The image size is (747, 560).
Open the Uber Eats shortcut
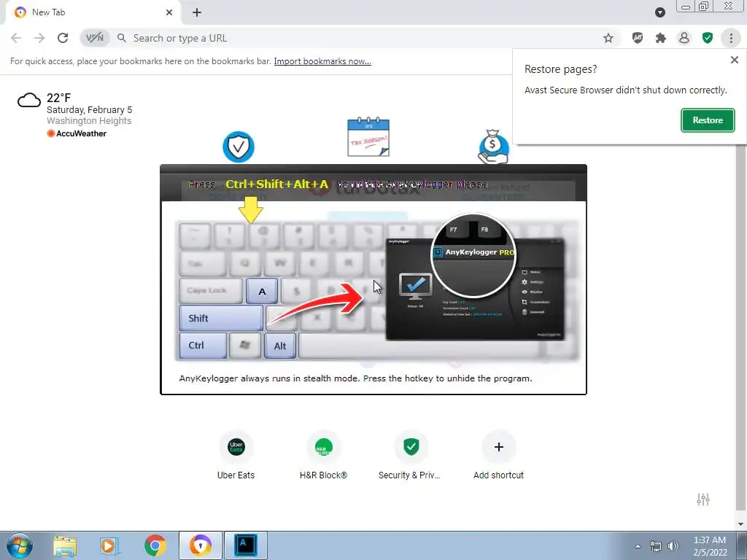236,456
